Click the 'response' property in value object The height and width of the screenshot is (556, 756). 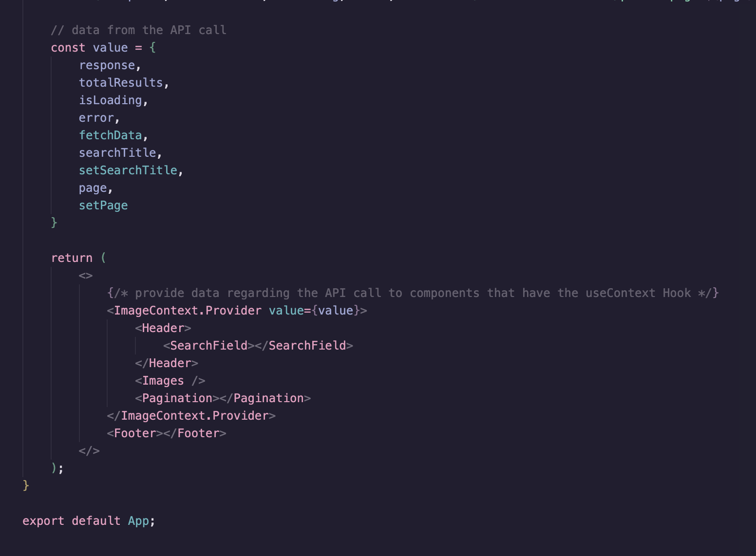click(x=107, y=65)
